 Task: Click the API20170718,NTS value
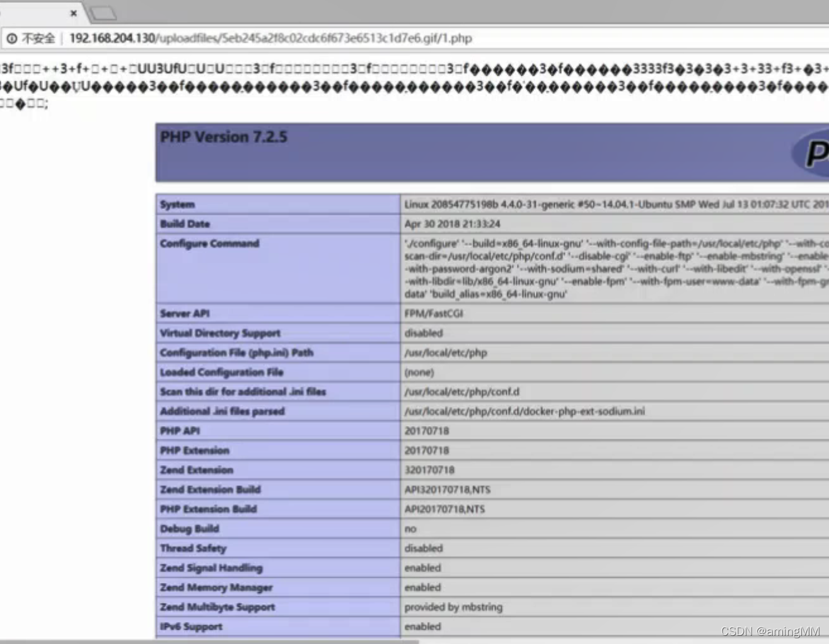(444, 509)
